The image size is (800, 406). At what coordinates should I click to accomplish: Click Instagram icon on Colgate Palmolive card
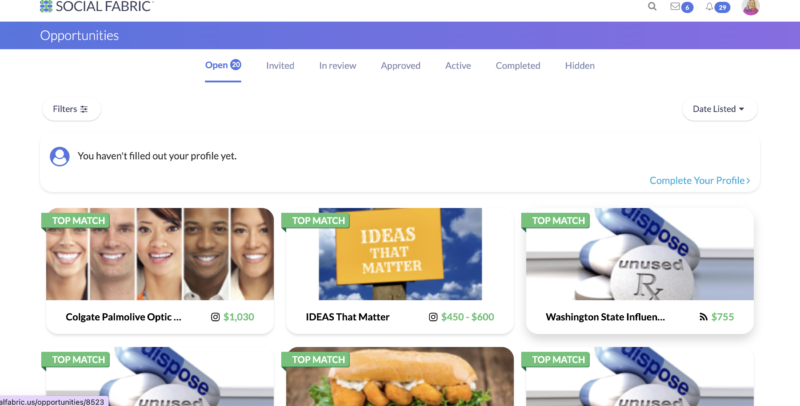[215, 317]
